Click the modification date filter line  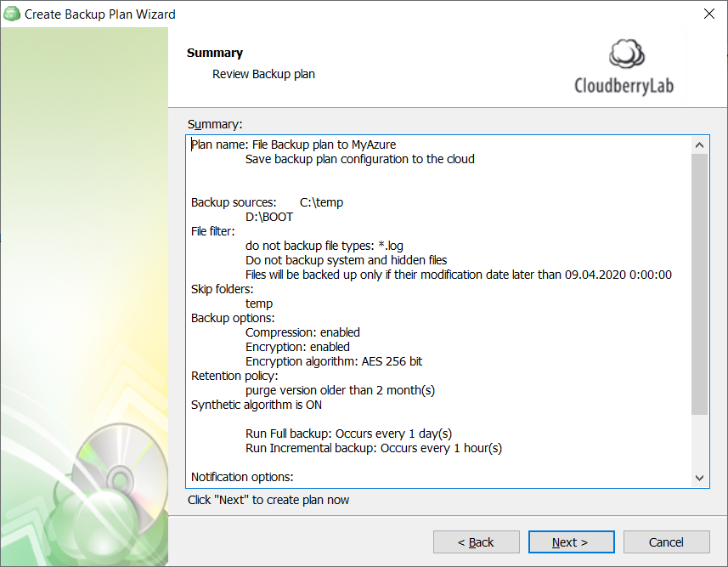458,275
